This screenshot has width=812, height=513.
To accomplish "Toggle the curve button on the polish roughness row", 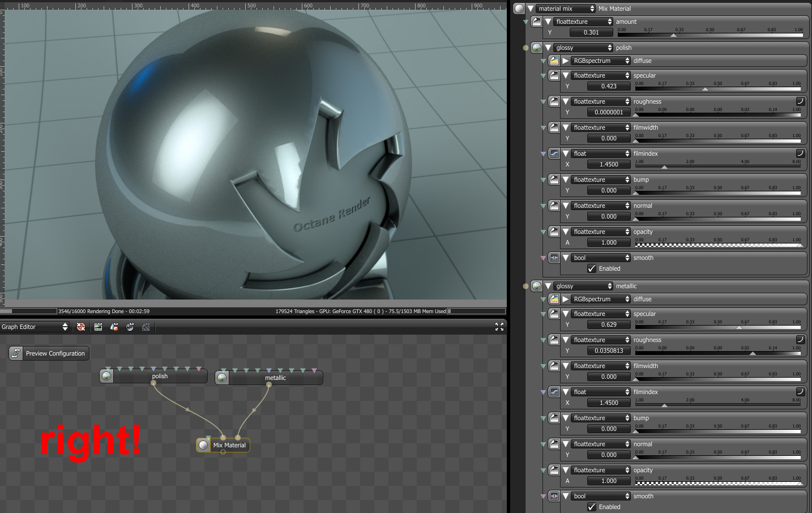I will (x=800, y=101).
